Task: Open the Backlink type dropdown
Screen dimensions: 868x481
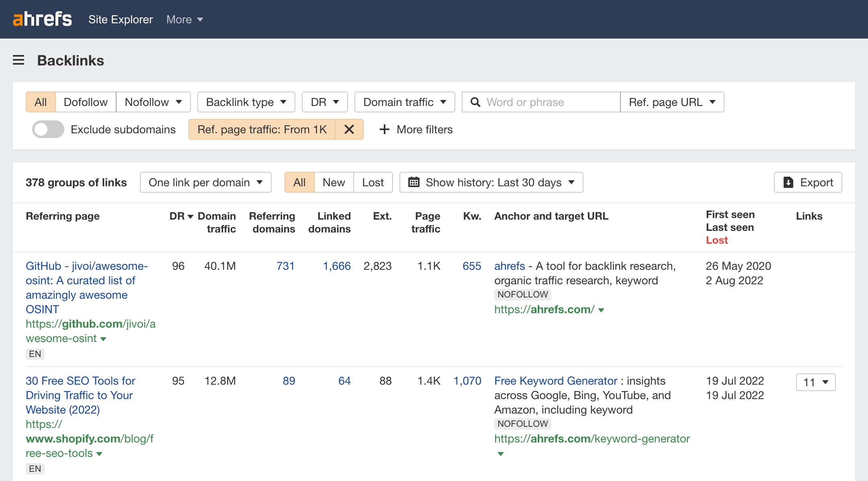Action: pos(246,102)
